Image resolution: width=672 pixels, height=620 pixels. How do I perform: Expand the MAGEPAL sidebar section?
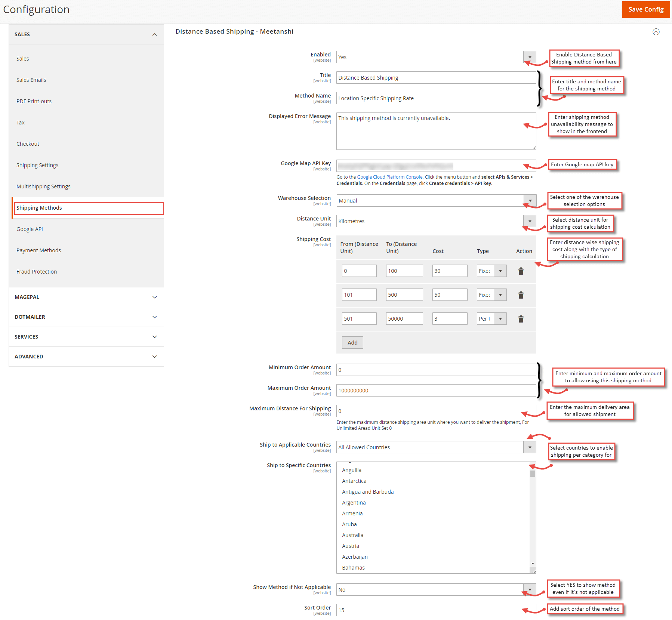[86, 297]
